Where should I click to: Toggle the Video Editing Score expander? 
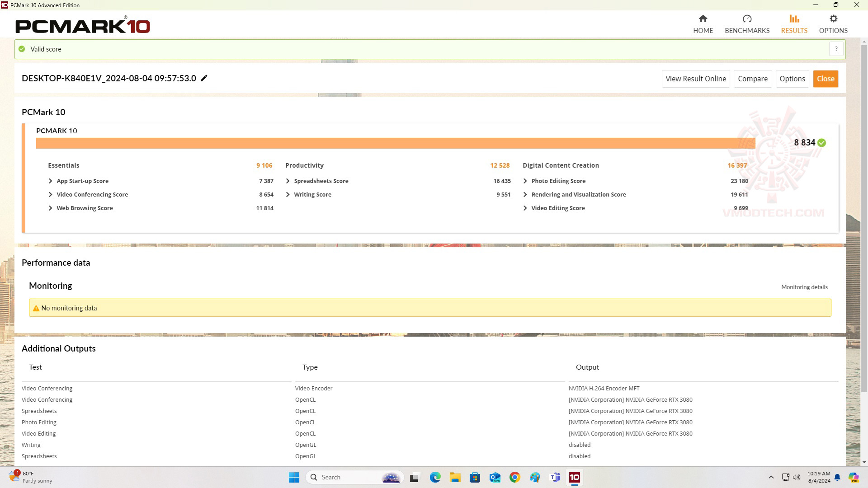[x=526, y=208]
